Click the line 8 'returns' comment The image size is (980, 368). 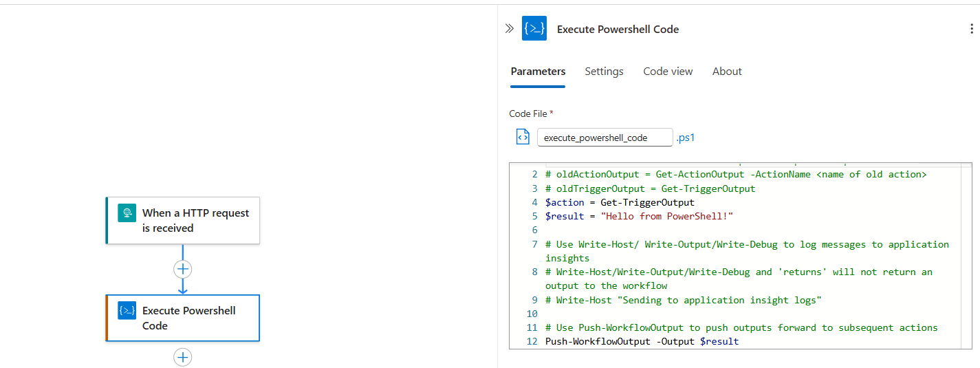point(739,279)
